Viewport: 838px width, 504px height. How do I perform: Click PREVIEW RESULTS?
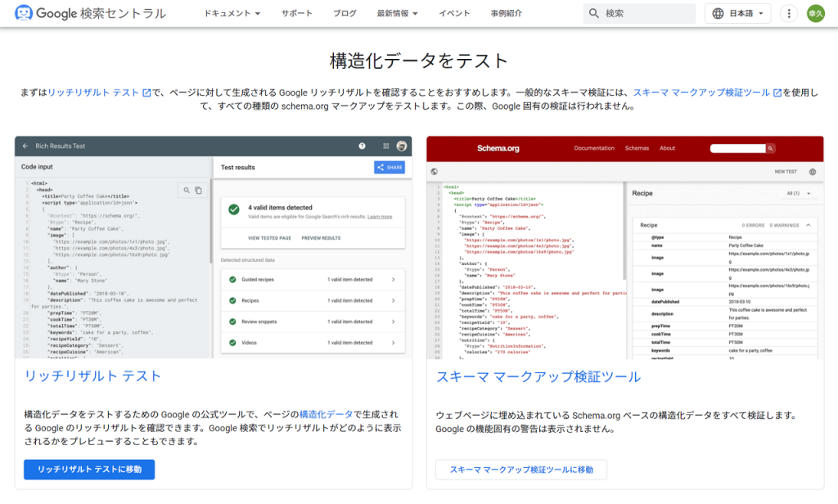pyautogui.click(x=321, y=238)
